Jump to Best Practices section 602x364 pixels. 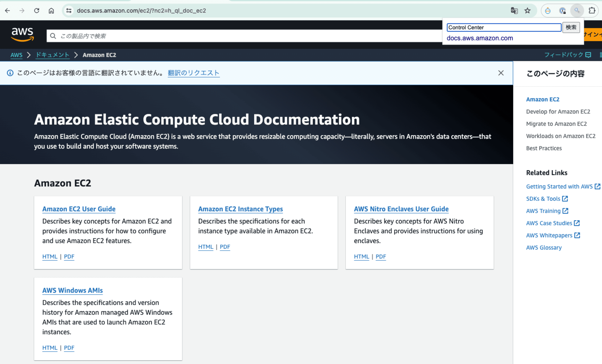coord(544,148)
